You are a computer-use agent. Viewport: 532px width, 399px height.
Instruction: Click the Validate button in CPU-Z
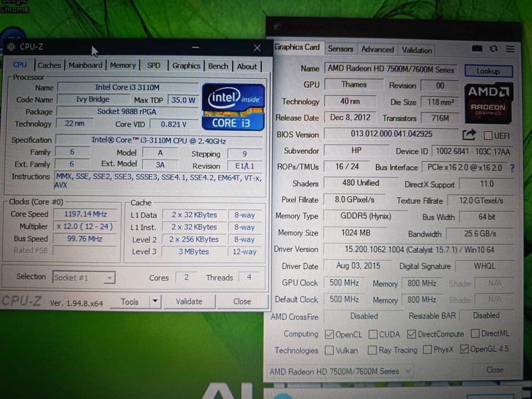tap(189, 301)
